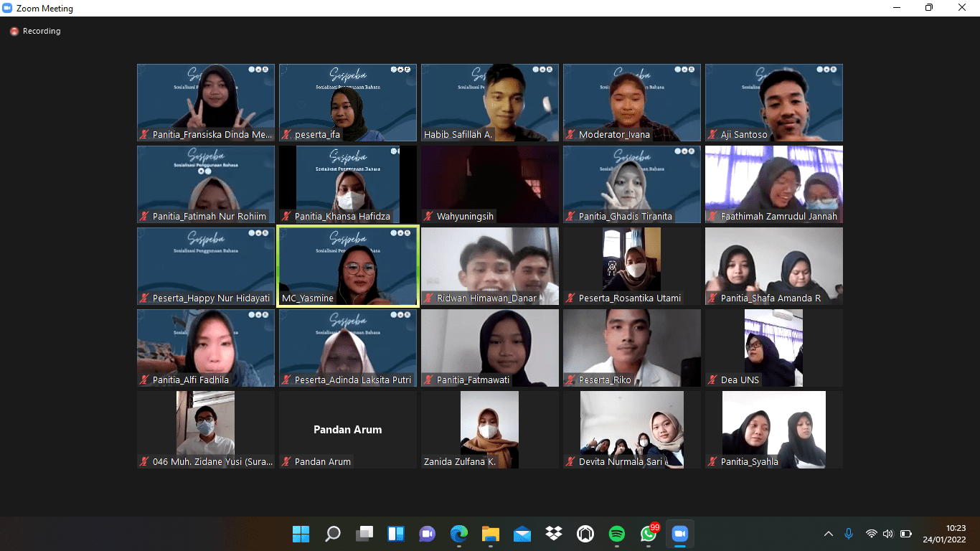Open Dropbox from the taskbar
The width and height of the screenshot is (980, 551).
coord(553,534)
